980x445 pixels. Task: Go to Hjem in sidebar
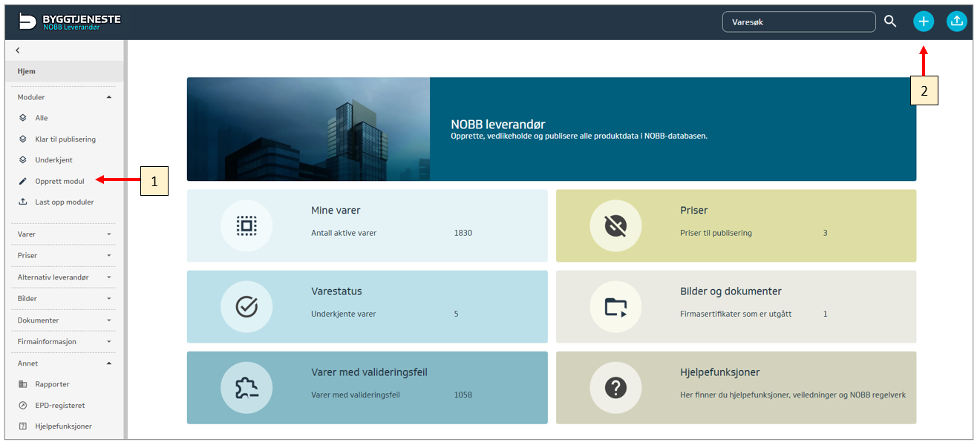coord(27,71)
